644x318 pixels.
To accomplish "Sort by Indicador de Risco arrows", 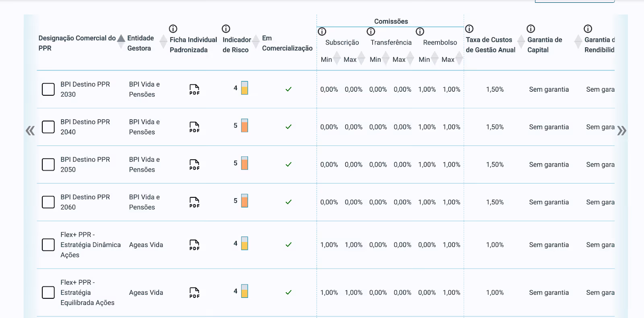I will [256, 42].
